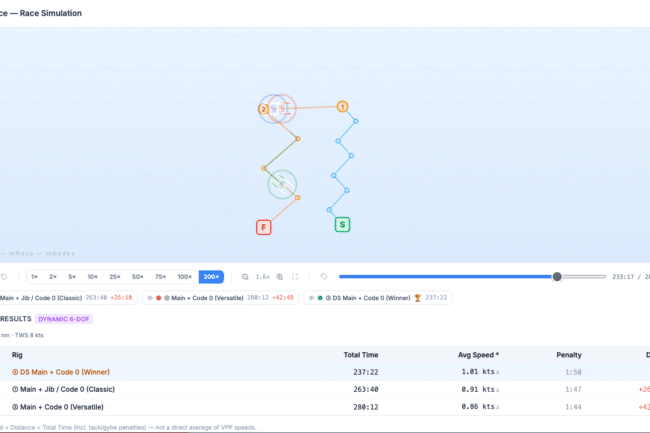Select the active 200× speed button
650x433 pixels.
coord(211,277)
